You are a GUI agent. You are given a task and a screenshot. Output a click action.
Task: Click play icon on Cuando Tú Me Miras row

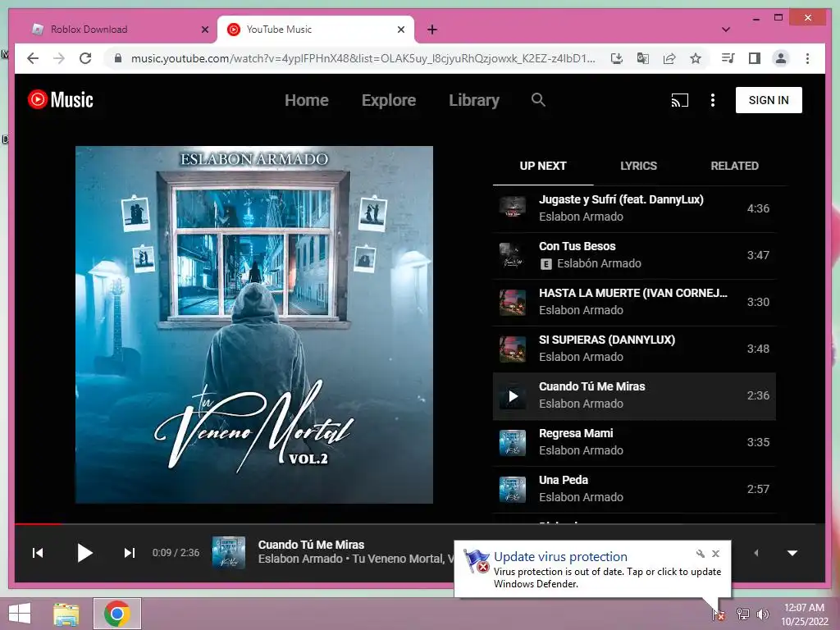click(513, 396)
